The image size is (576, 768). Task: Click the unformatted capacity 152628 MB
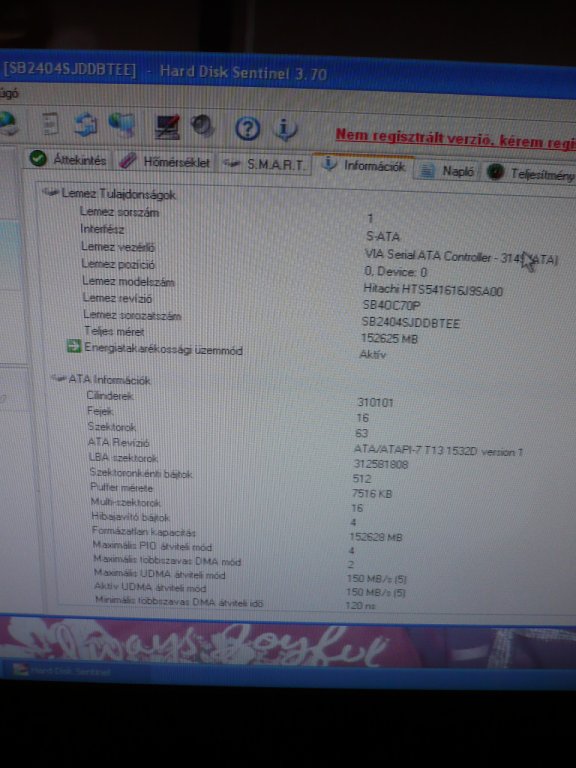click(x=376, y=537)
